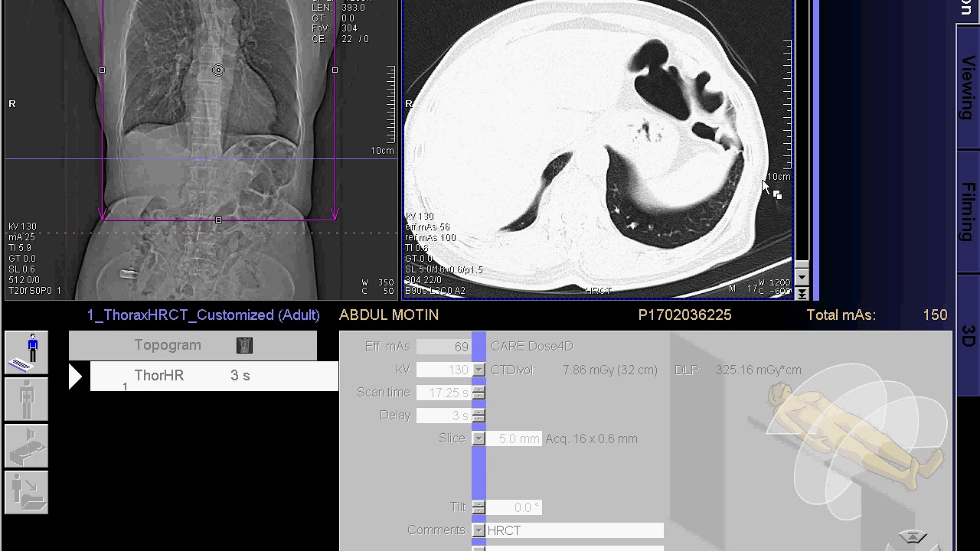Click the Total mAs value 150
Screen dimensions: 980x551
pos(935,315)
